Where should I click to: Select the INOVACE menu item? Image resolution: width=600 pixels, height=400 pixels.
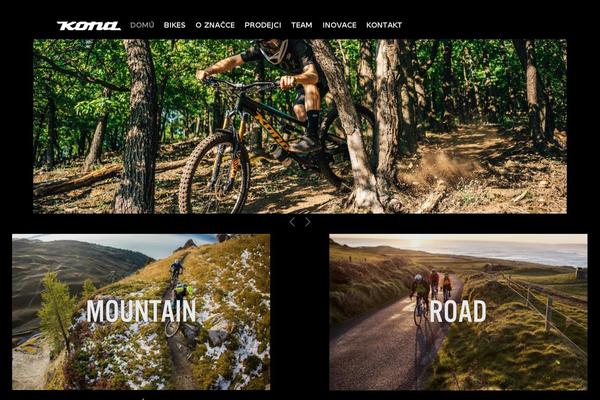click(x=339, y=25)
